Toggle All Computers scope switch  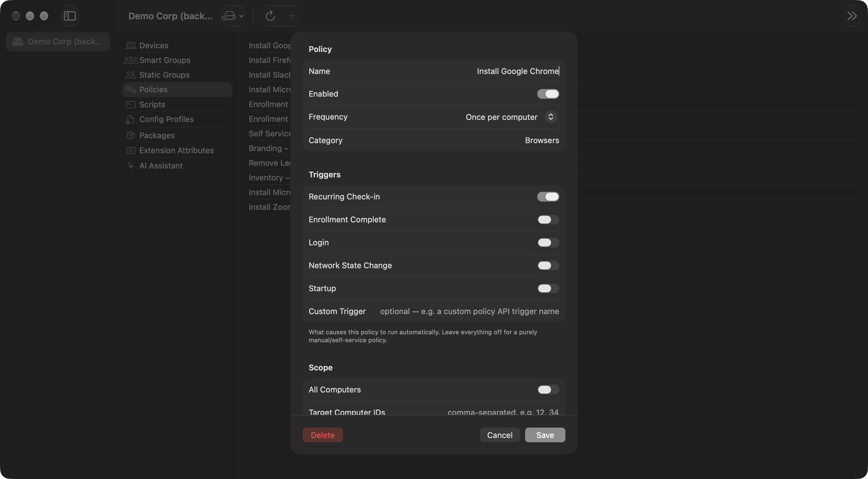click(x=548, y=390)
